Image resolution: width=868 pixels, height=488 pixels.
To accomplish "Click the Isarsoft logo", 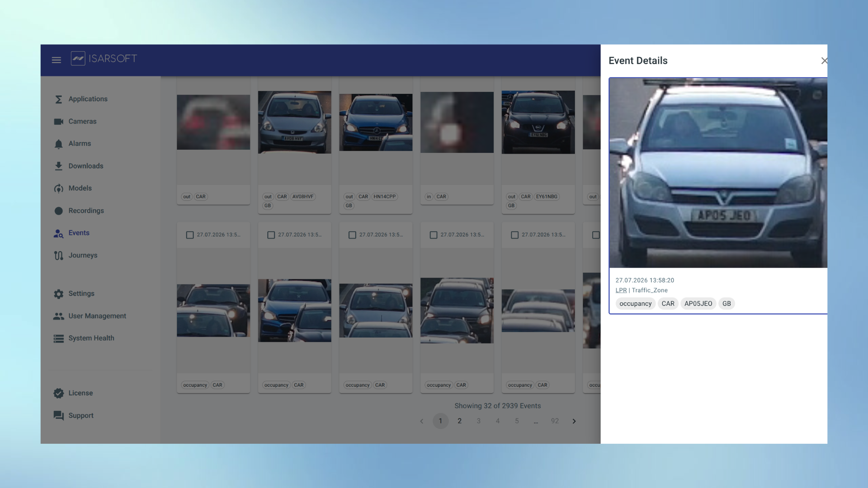I will (104, 59).
